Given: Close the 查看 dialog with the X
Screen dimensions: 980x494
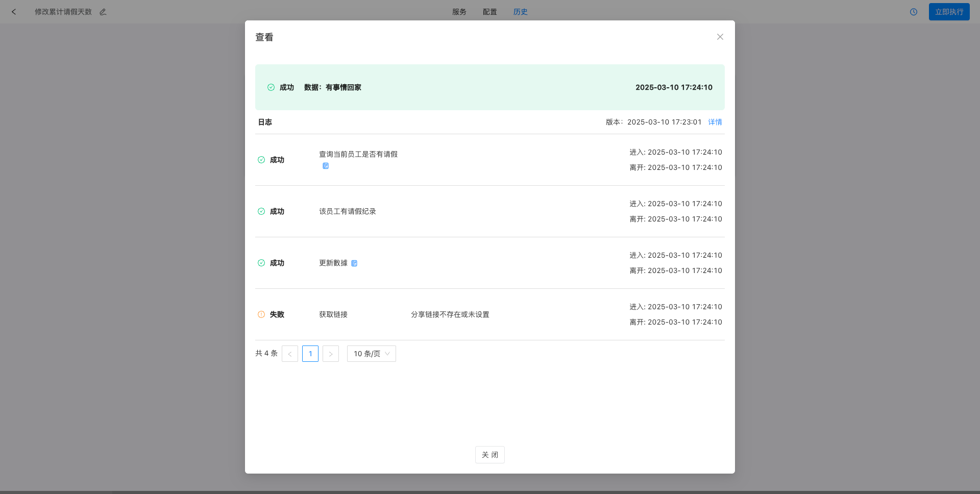Looking at the screenshot, I should (720, 37).
